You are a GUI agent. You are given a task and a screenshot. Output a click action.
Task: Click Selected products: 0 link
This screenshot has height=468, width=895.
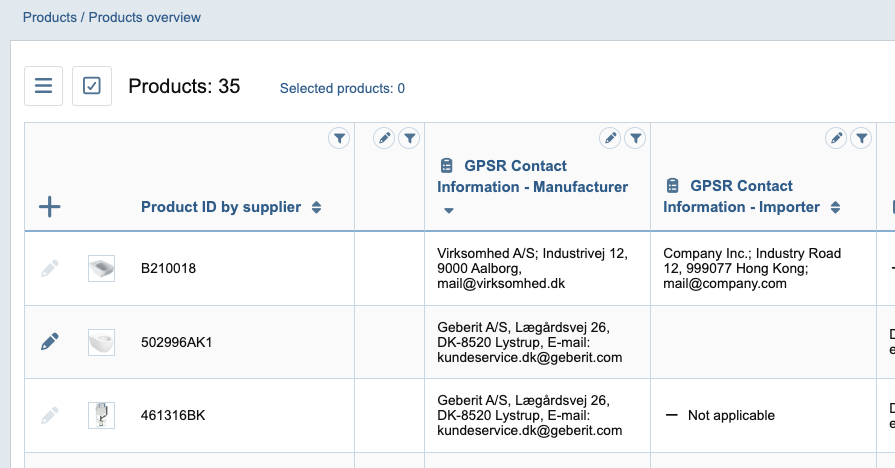point(342,88)
